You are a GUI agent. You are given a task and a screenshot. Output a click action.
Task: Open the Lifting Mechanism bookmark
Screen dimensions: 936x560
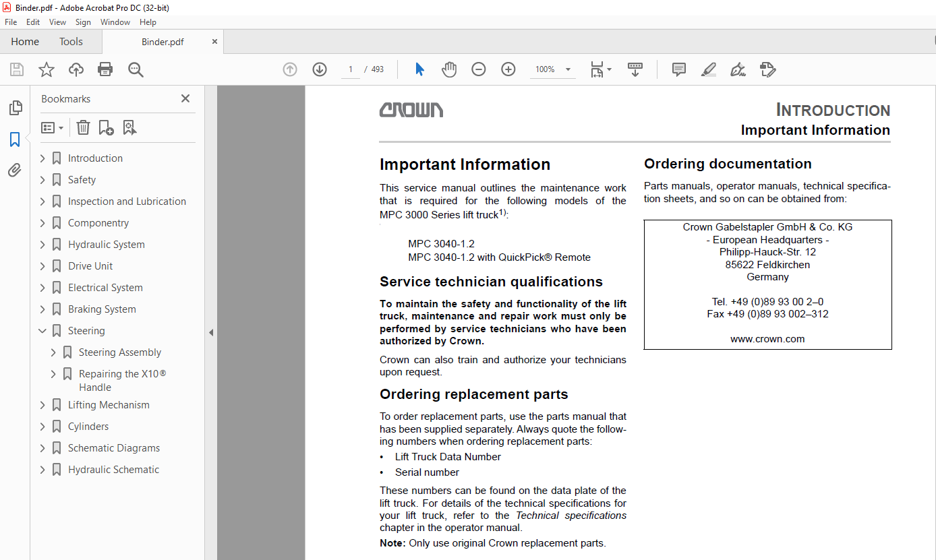(x=109, y=405)
